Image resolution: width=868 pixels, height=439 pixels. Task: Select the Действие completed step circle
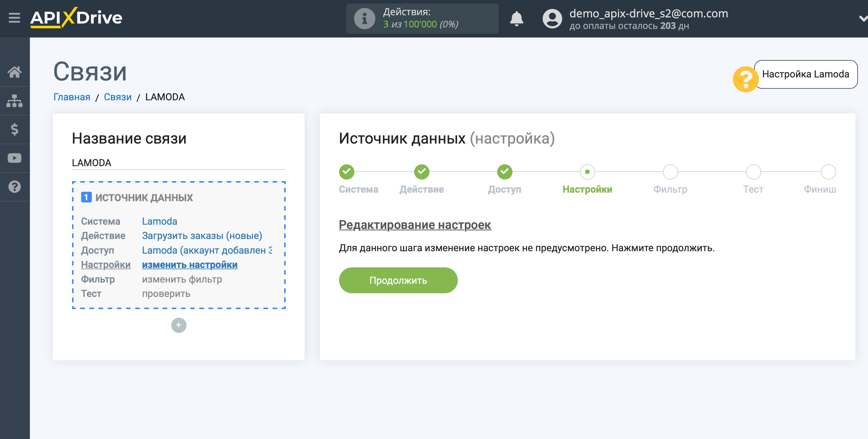pyautogui.click(x=421, y=172)
